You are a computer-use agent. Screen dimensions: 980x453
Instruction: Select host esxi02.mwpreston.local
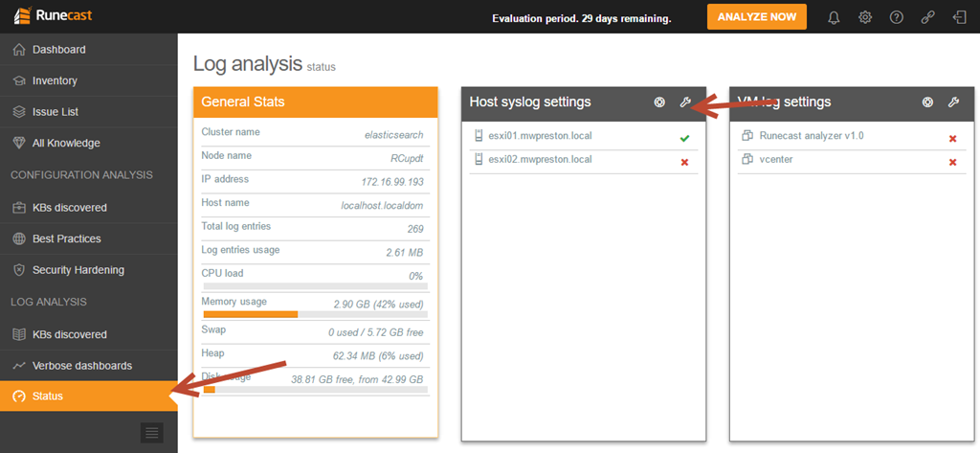pyautogui.click(x=584, y=160)
